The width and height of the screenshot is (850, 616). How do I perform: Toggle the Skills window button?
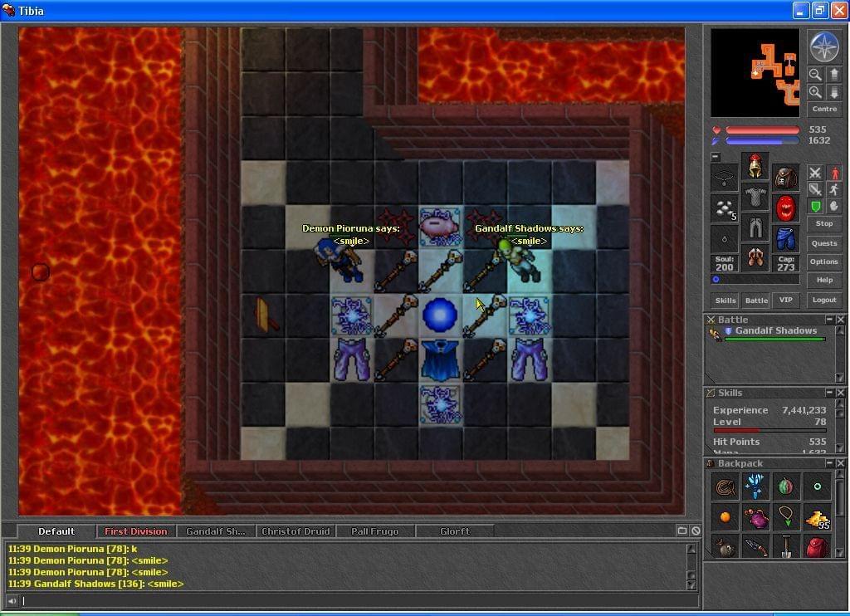[725, 301]
